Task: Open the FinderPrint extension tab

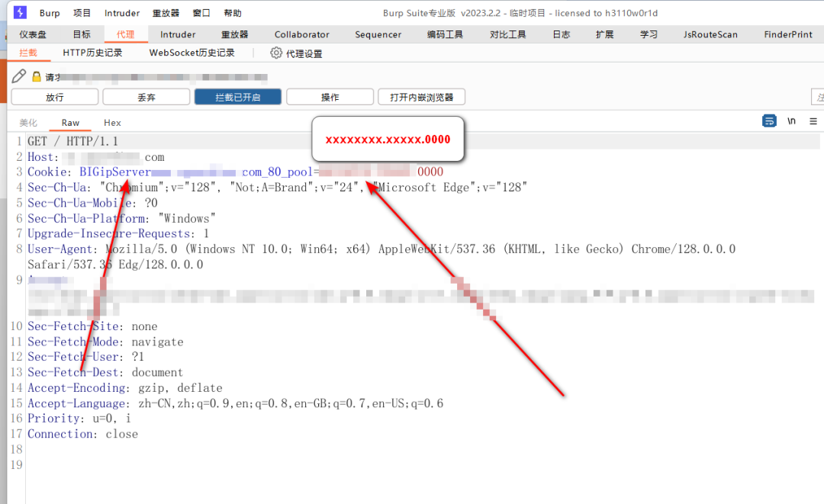Action: tap(787, 34)
